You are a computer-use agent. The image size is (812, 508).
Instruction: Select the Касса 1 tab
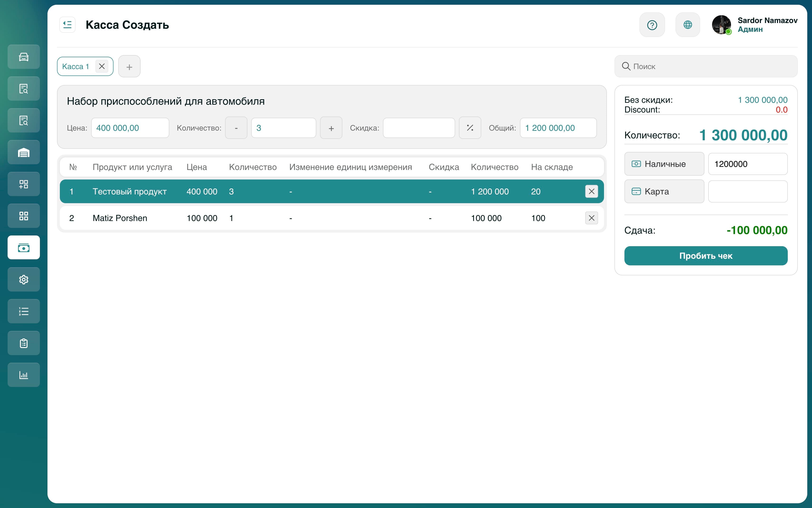(76, 66)
